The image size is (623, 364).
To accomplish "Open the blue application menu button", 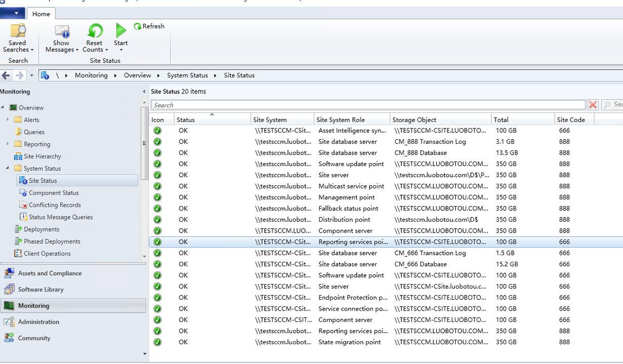I will point(12,14).
